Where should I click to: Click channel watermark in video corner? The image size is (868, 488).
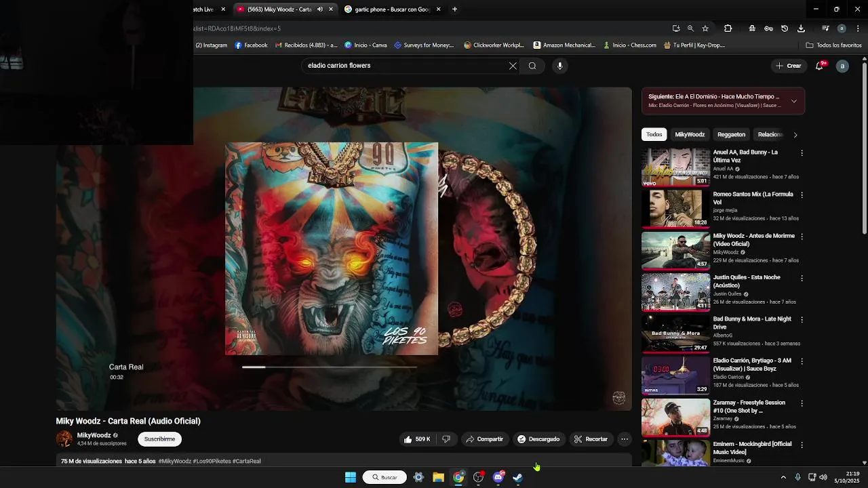coord(618,398)
